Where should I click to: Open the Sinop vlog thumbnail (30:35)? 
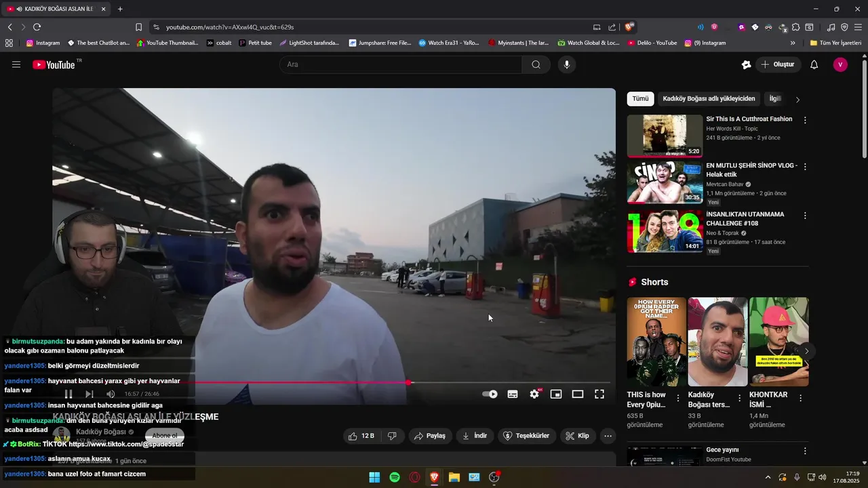point(665,182)
